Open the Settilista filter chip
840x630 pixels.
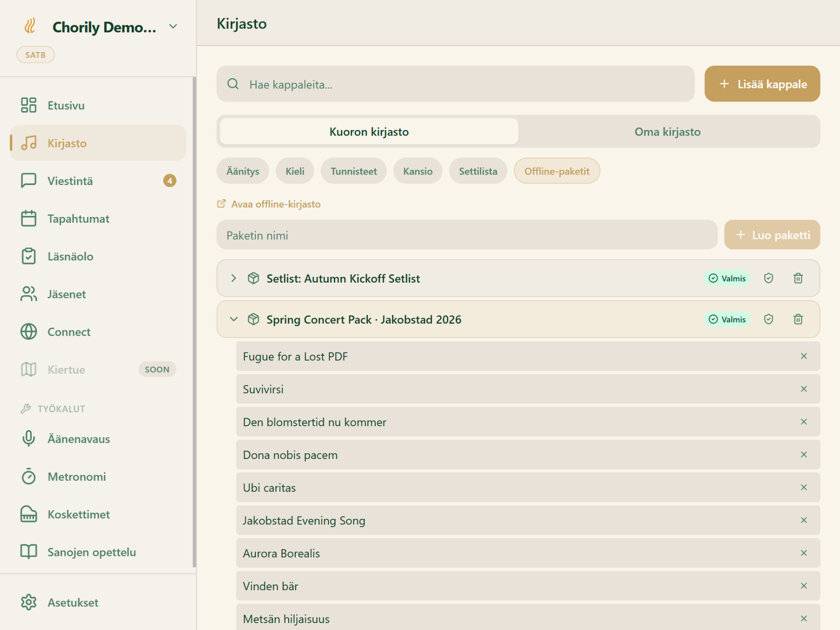(478, 171)
